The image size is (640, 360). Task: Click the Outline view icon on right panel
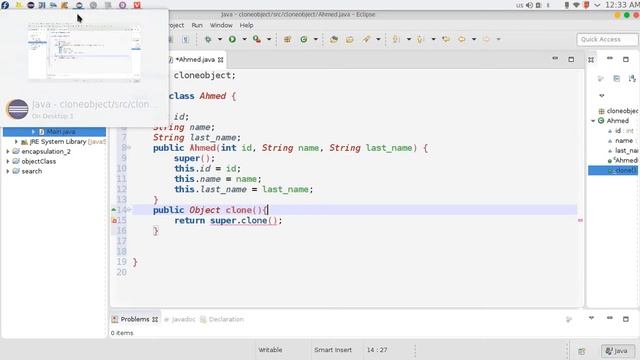591,60
